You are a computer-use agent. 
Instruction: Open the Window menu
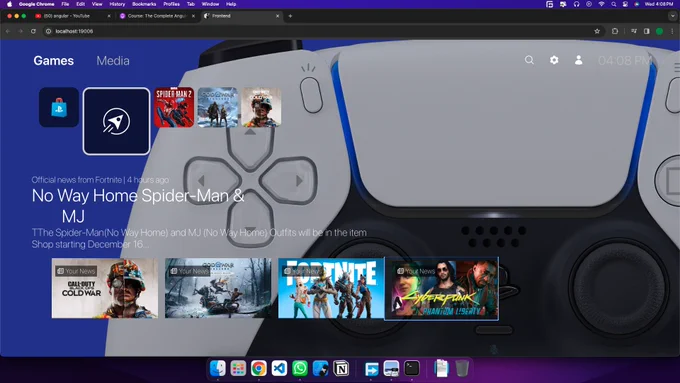coord(210,4)
